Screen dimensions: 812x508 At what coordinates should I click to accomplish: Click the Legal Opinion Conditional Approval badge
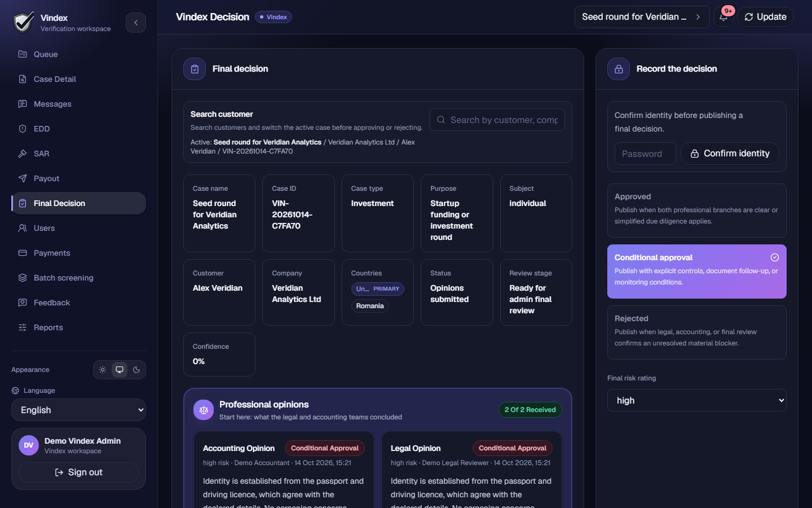point(513,448)
